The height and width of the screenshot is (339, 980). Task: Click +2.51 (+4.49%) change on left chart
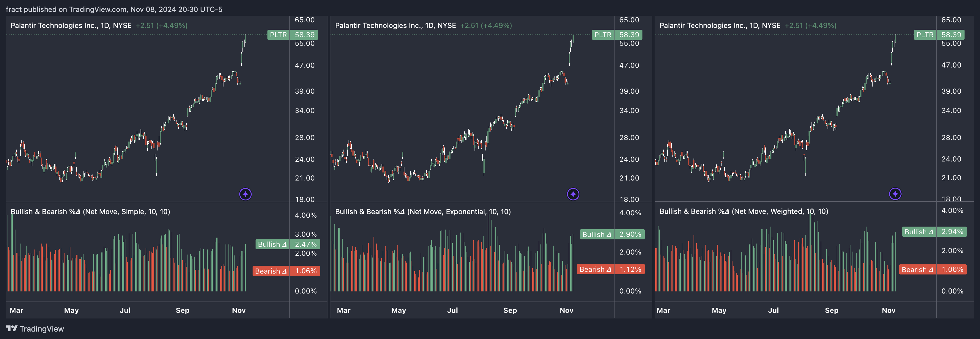pos(161,26)
